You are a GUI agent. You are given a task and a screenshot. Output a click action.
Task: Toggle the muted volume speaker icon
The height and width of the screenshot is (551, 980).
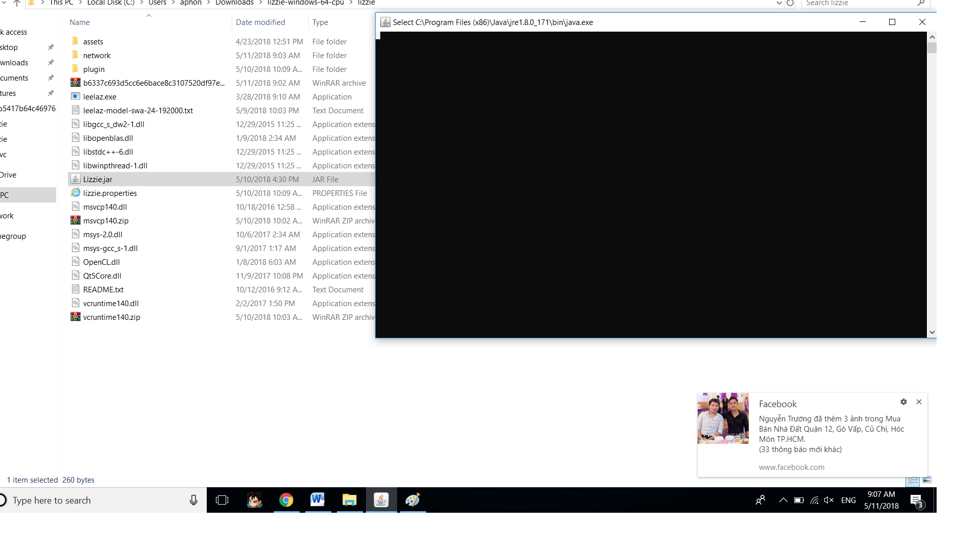point(829,500)
